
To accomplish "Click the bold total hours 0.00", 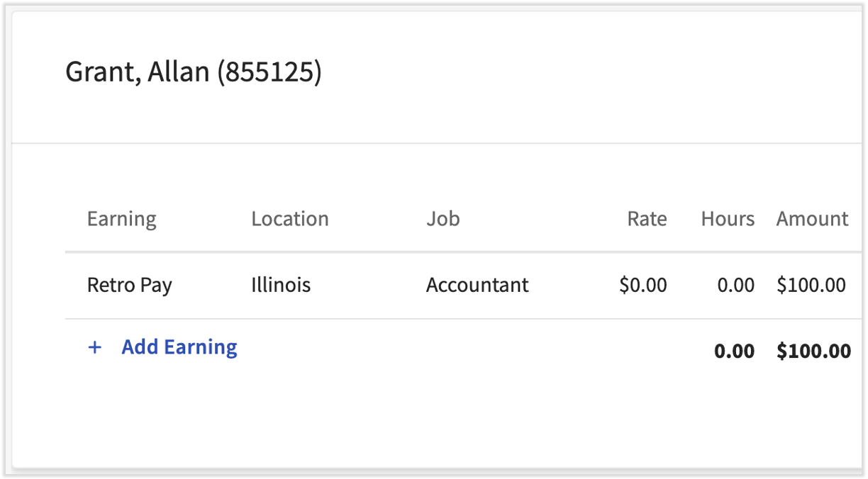I will [734, 351].
